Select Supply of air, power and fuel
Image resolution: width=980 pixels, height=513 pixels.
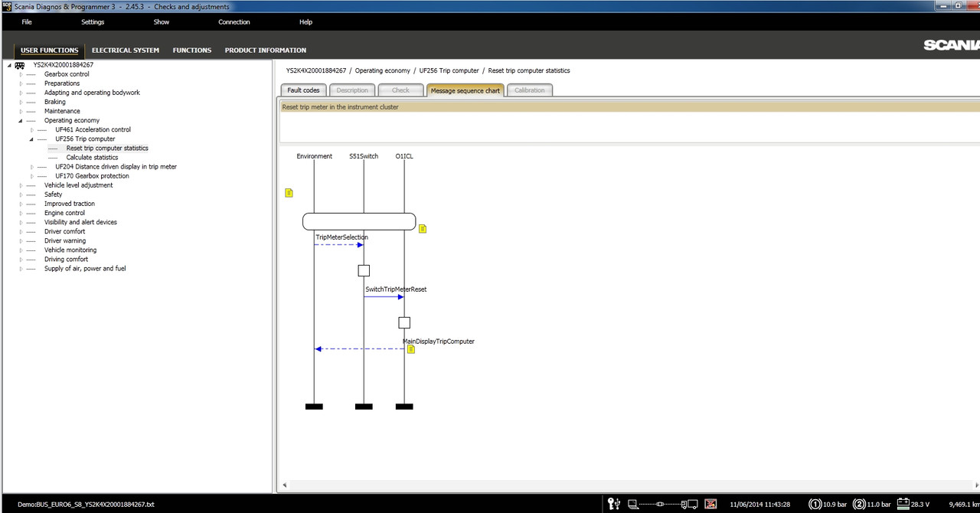click(85, 269)
